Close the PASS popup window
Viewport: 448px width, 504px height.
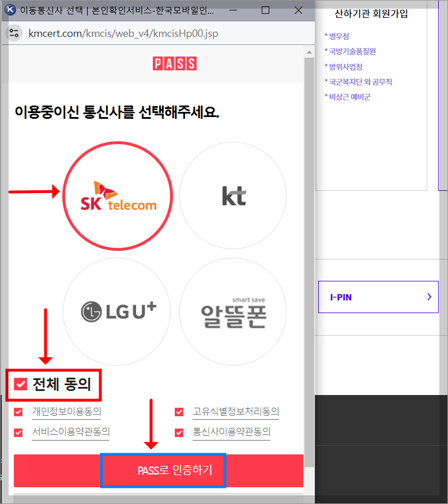(x=298, y=10)
